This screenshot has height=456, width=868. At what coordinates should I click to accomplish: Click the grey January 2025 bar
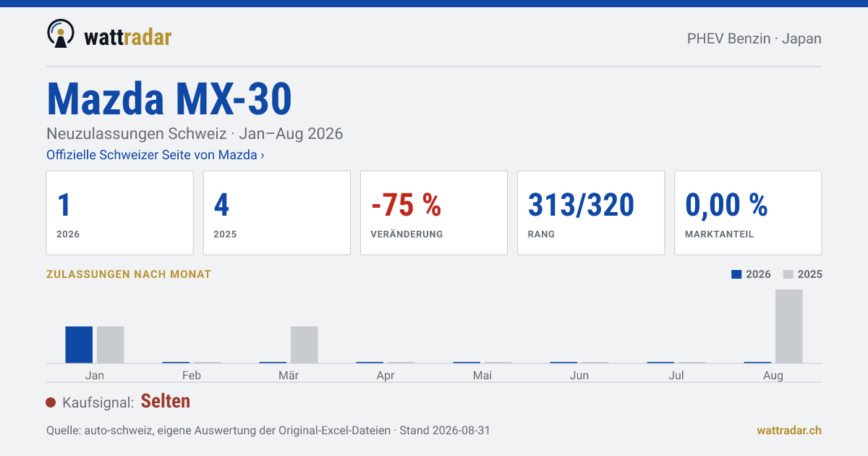pyautogui.click(x=111, y=345)
